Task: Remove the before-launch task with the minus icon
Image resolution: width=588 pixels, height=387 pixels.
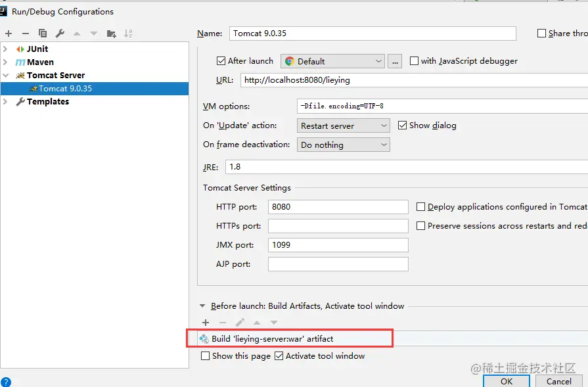Action: pyautogui.click(x=223, y=323)
